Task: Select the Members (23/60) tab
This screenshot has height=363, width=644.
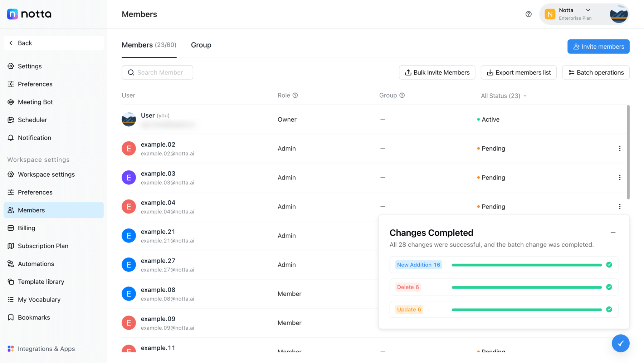Action: tap(149, 45)
